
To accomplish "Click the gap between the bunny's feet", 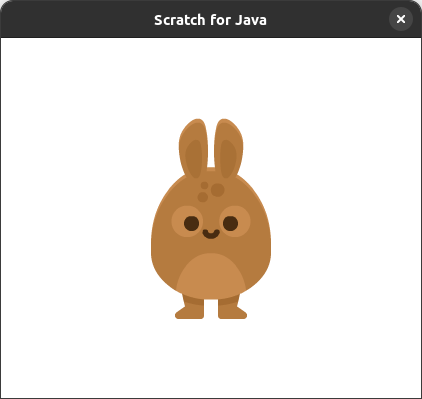I will click(x=211, y=309).
